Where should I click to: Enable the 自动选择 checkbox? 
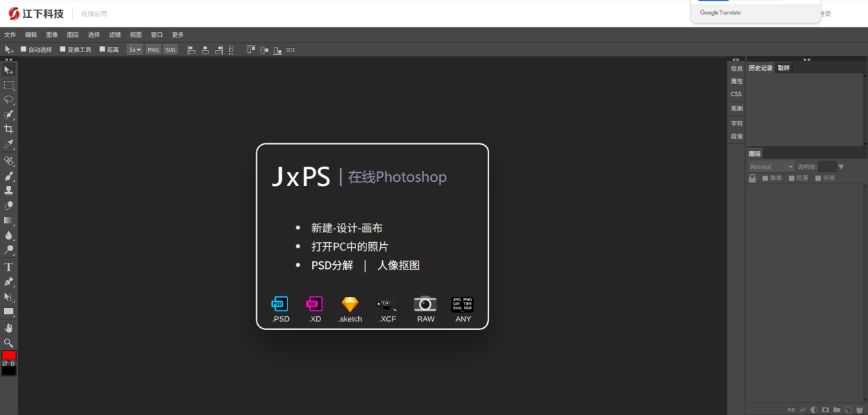click(23, 49)
